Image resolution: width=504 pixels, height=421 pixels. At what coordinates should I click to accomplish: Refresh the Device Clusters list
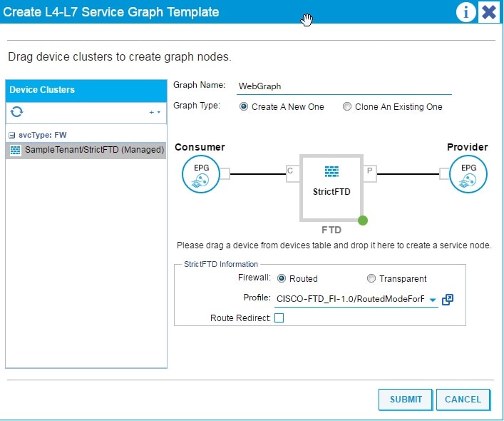click(16, 112)
